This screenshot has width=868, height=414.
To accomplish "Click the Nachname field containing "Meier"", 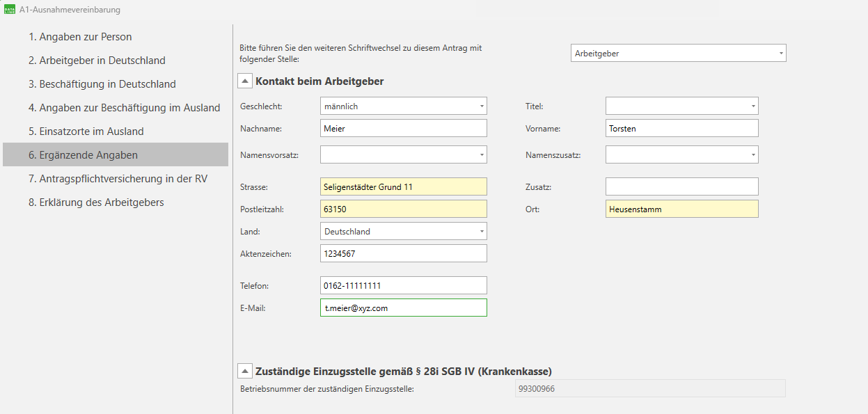I will click(404, 127).
